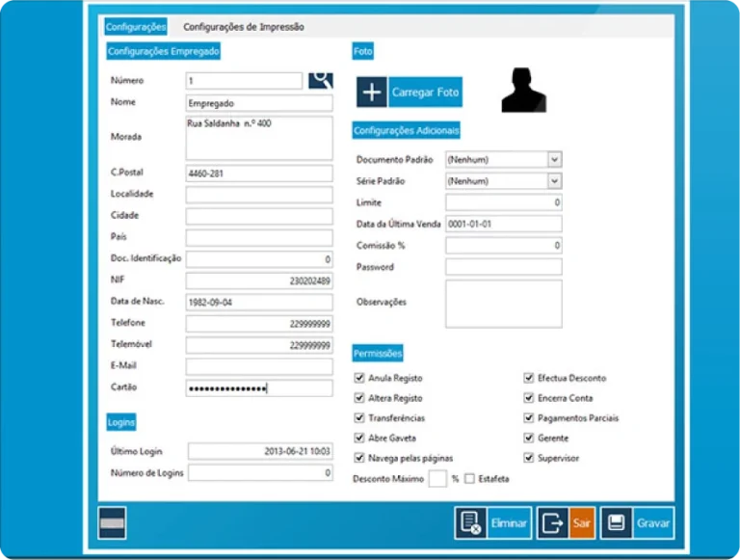This screenshot has width=740, height=560.
Task: Uncheck the Anula Registo permission
Action: [x=360, y=379]
